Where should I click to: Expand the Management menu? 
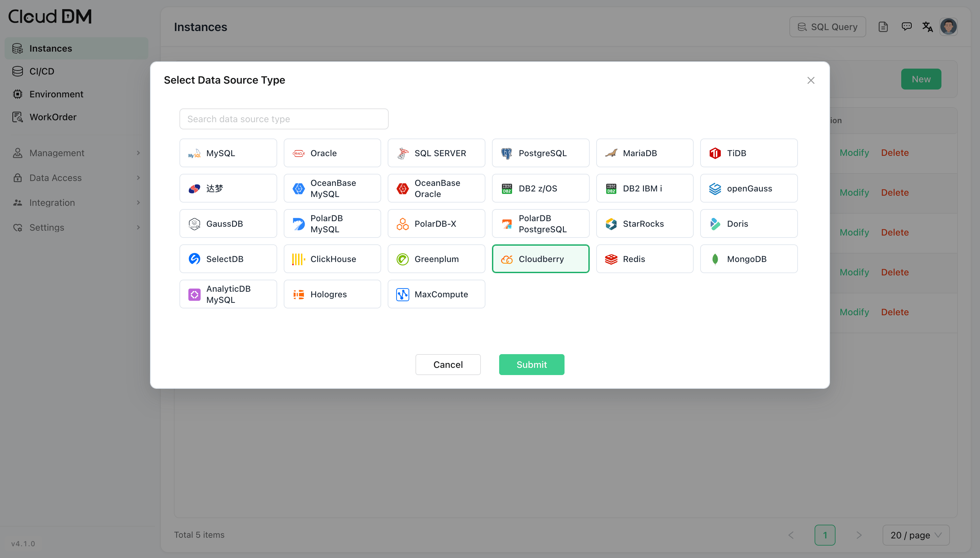tap(77, 153)
